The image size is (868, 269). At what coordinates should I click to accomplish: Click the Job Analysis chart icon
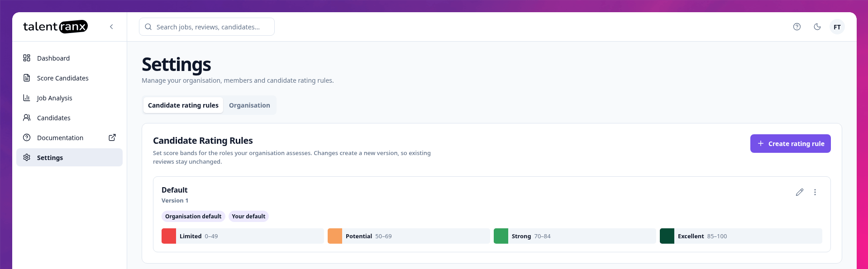pos(27,98)
